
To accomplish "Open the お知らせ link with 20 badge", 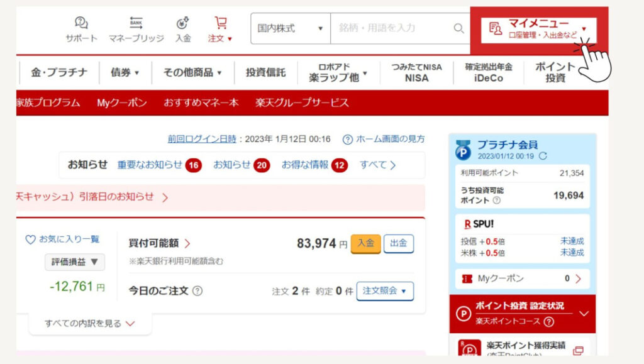I will pyautogui.click(x=232, y=165).
